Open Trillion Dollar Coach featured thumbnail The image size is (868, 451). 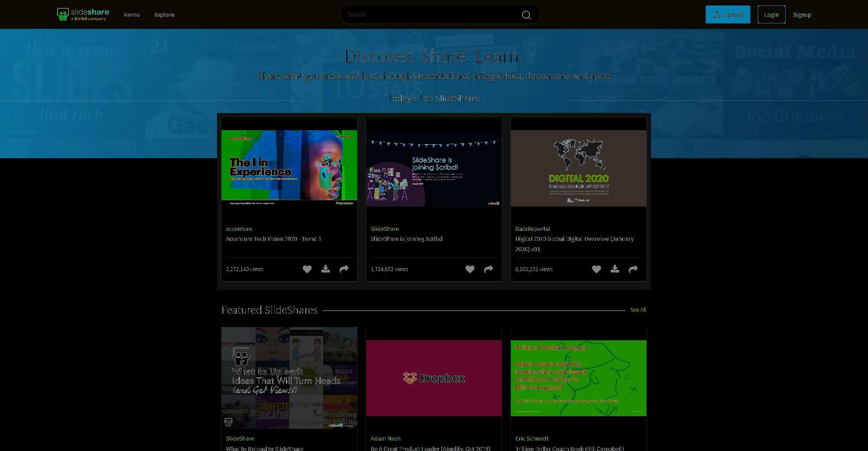(579, 378)
